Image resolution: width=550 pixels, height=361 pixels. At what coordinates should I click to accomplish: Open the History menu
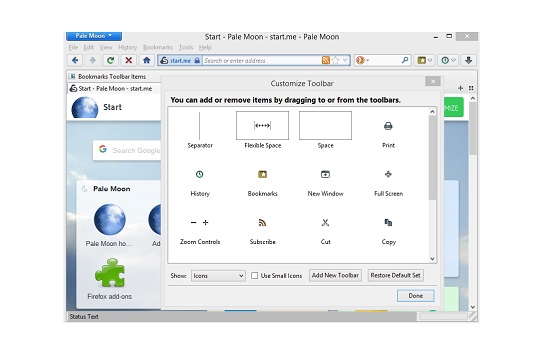pos(127,47)
